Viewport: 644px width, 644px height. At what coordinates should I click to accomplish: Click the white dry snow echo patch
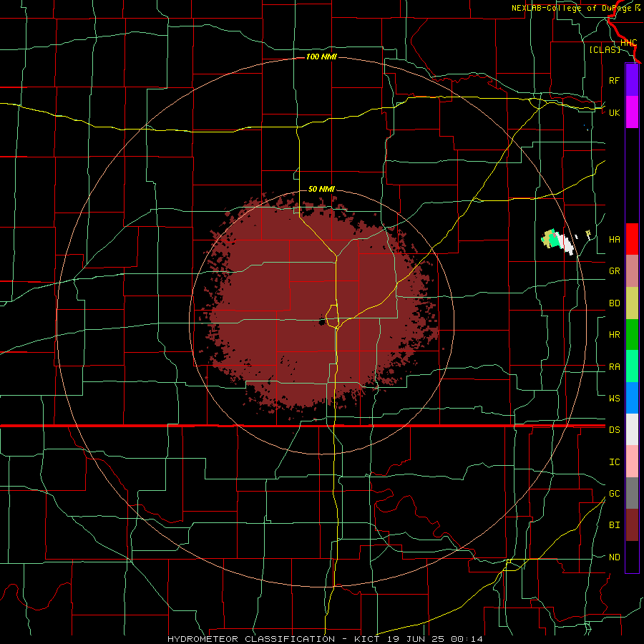tap(568, 245)
